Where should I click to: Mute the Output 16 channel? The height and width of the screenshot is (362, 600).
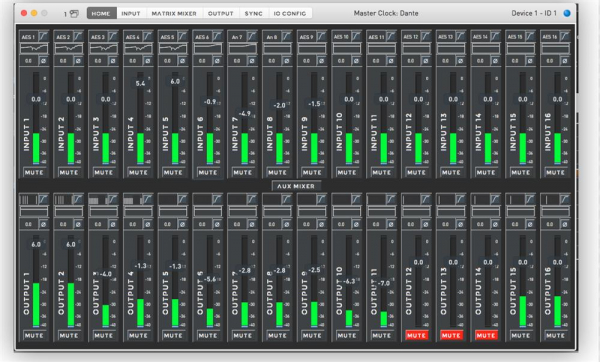point(555,336)
